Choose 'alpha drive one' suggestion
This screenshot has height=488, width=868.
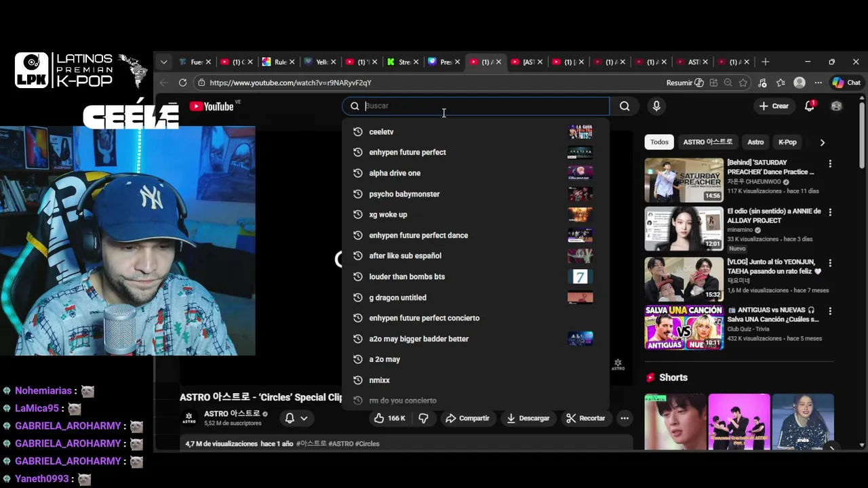coord(475,173)
